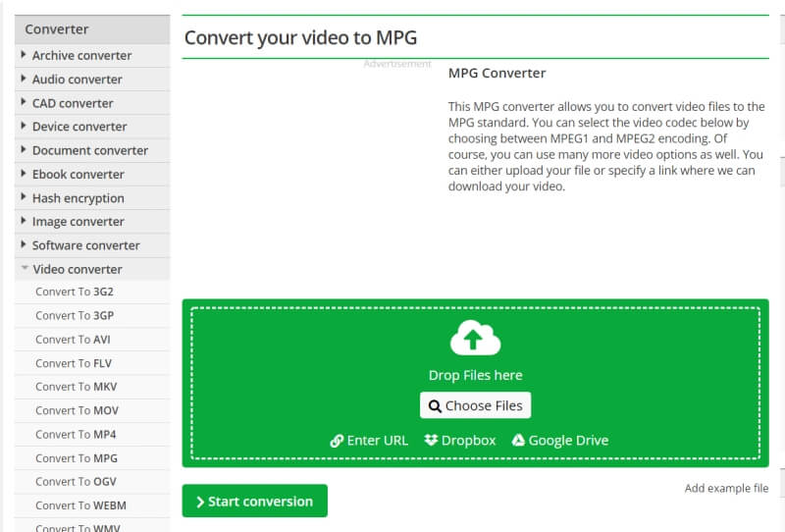Click the Drop Files here upload area
The height and width of the screenshot is (532, 785).
pyautogui.click(x=475, y=375)
